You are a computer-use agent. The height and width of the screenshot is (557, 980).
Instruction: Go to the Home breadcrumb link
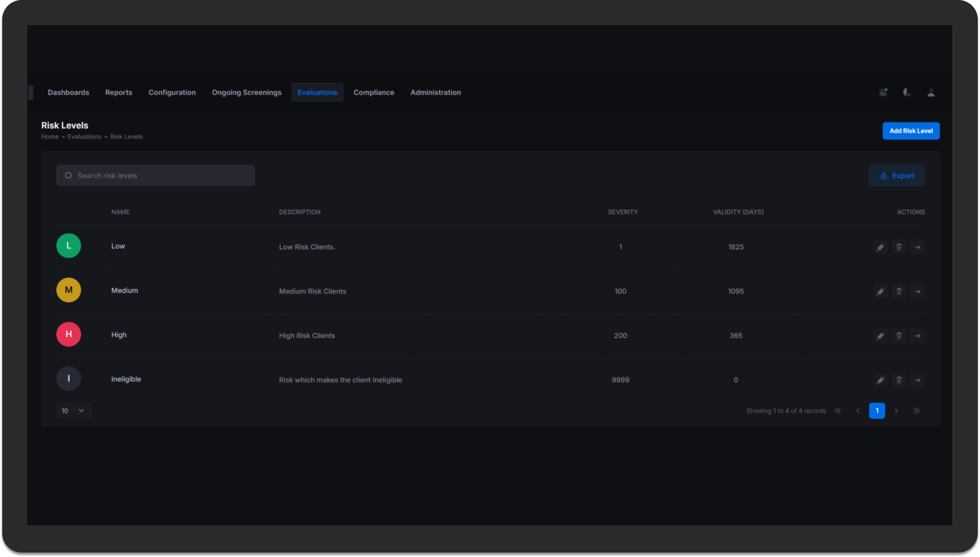click(x=50, y=137)
